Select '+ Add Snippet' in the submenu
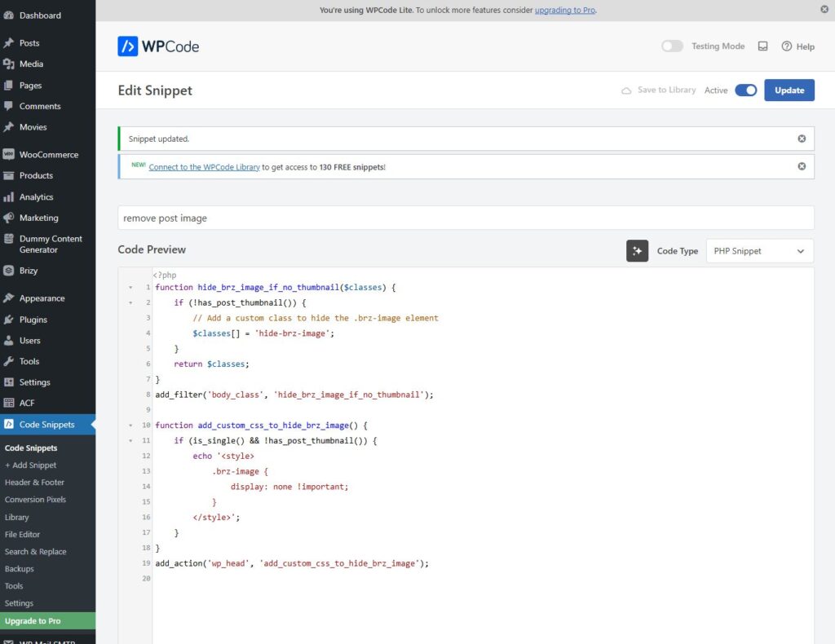This screenshot has width=835, height=644. coord(31,465)
